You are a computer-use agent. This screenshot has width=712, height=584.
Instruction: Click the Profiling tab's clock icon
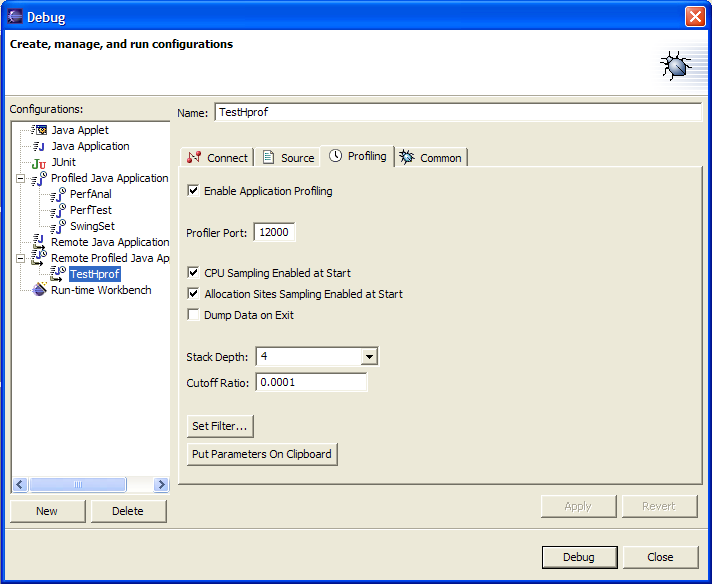tap(336, 156)
